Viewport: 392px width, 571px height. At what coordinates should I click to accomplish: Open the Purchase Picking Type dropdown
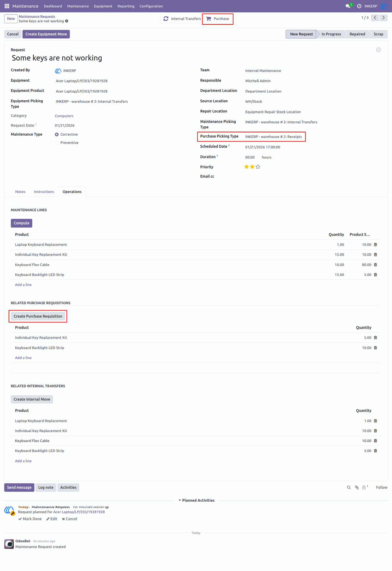pyautogui.click(x=274, y=137)
